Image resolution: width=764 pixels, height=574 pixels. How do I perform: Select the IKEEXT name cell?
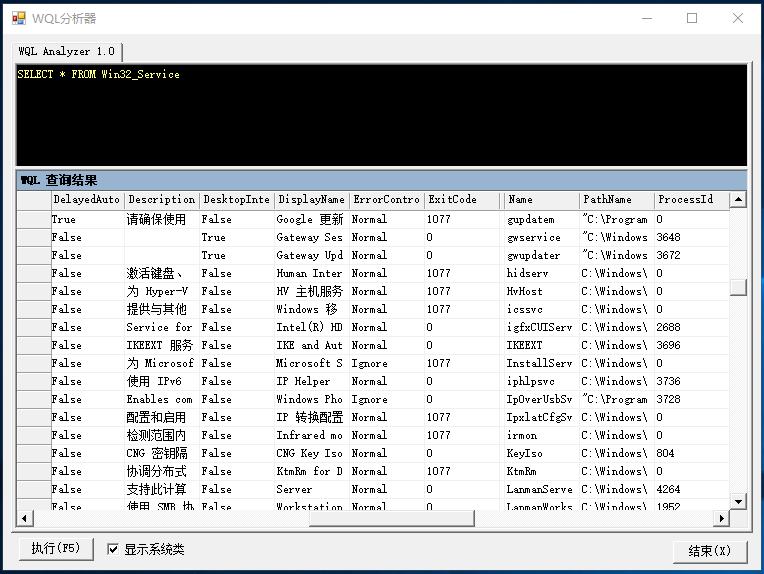tap(540, 345)
